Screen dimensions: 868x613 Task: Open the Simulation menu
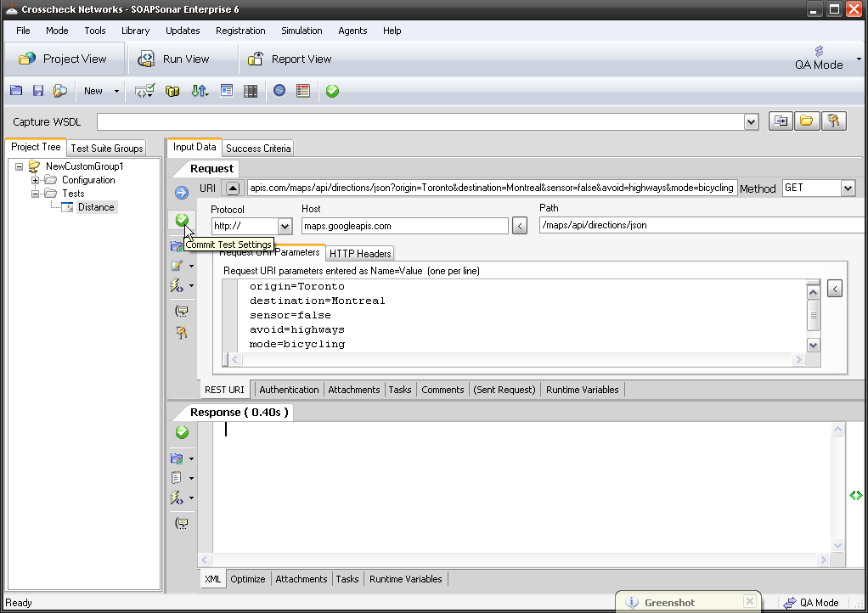tap(302, 31)
